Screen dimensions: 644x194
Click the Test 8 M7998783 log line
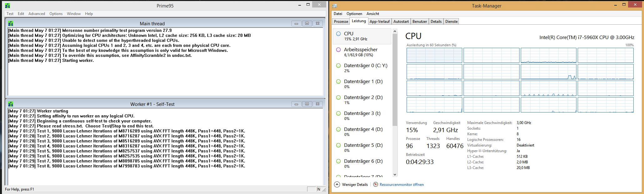(127, 166)
